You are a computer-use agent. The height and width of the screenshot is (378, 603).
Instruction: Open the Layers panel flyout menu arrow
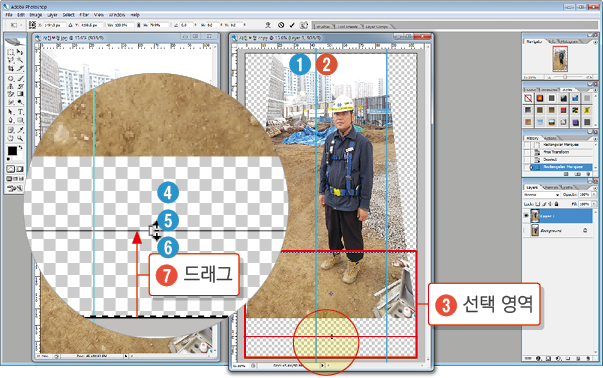point(595,187)
